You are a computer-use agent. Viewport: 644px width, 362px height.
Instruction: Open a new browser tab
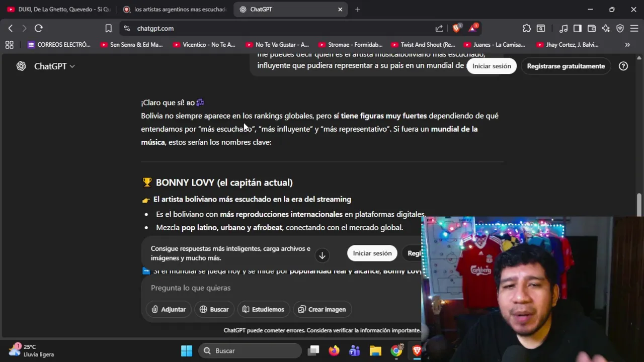click(x=358, y=9)
